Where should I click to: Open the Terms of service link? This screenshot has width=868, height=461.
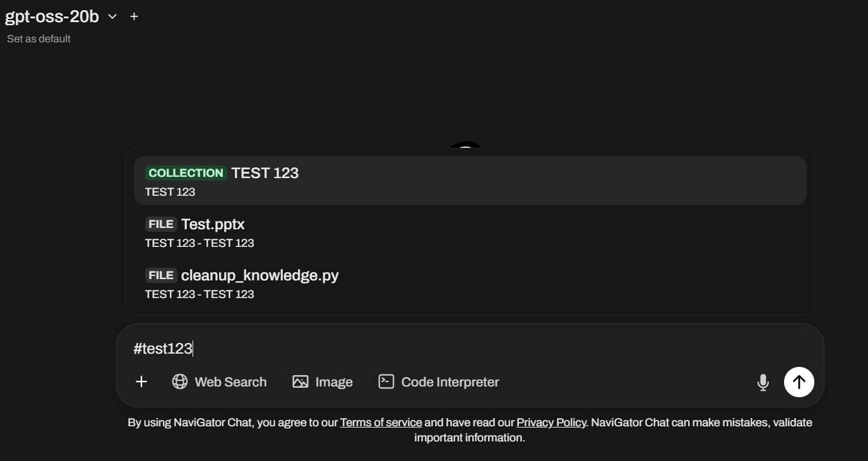(x=381, y=422)
